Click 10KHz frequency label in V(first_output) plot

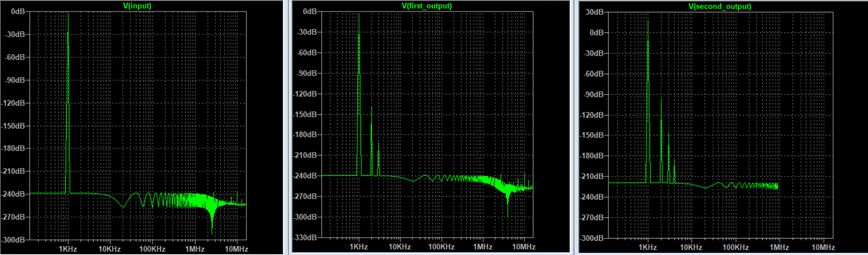[x=400, y=247]
